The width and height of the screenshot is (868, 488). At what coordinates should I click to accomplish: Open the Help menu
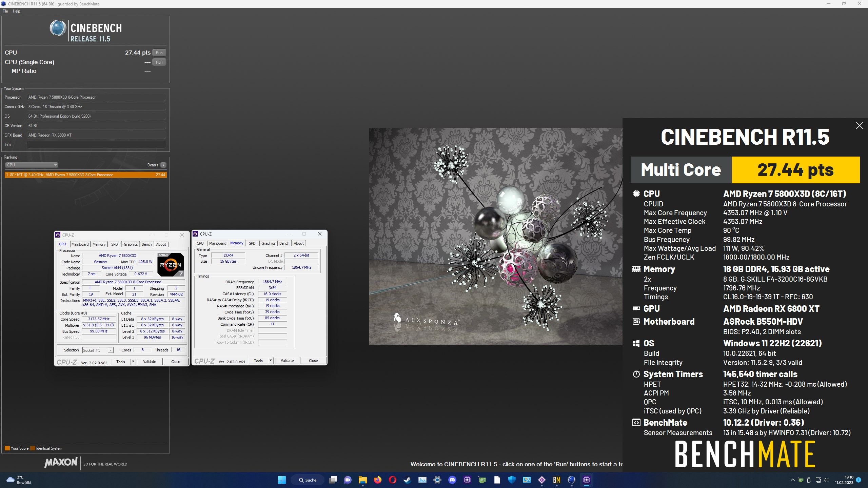(17, 11)
